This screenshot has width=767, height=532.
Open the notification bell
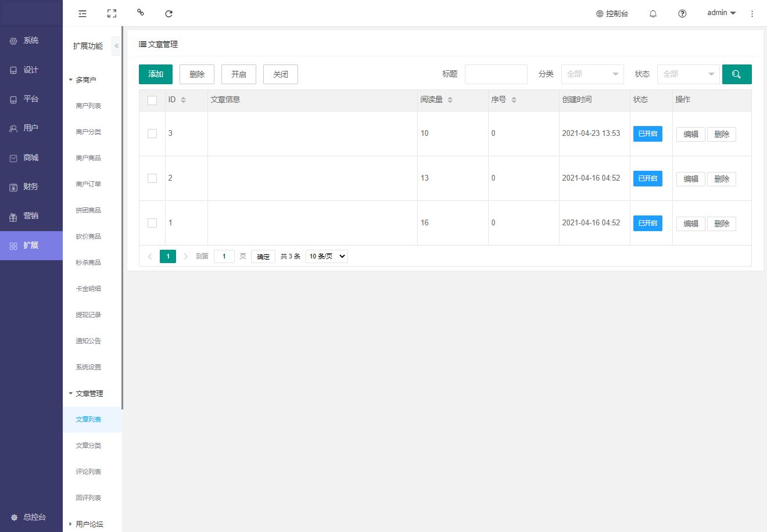653,13
